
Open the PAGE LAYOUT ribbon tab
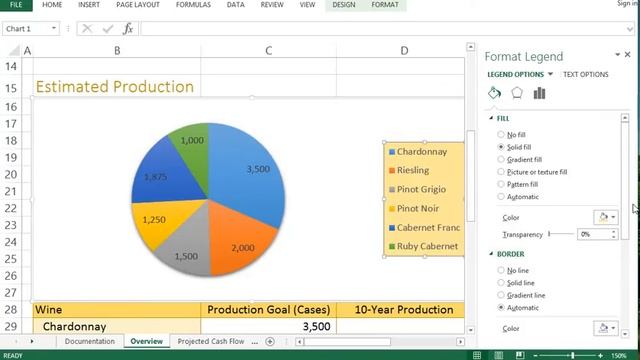pyautogui.click(x=138, y=5)
